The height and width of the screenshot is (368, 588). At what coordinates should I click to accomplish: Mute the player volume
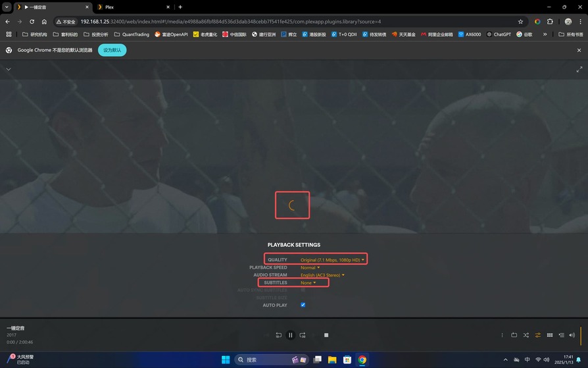point(572,335)
